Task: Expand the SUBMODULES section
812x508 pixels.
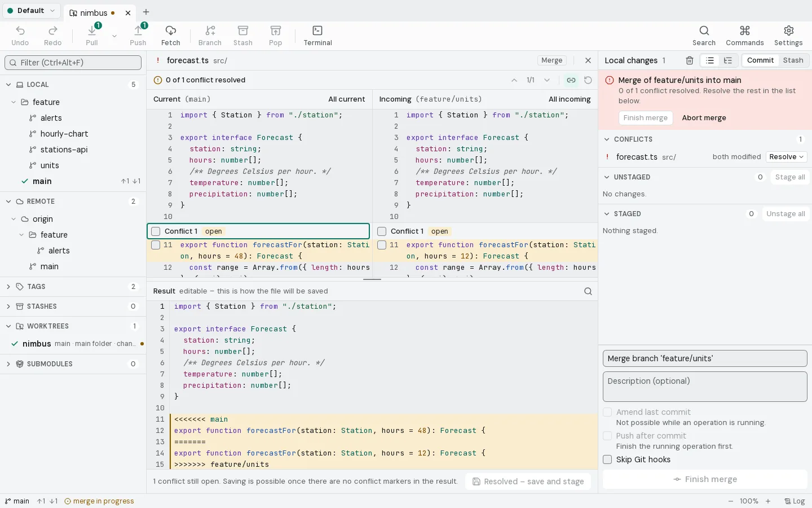Action: pos(8,364)
